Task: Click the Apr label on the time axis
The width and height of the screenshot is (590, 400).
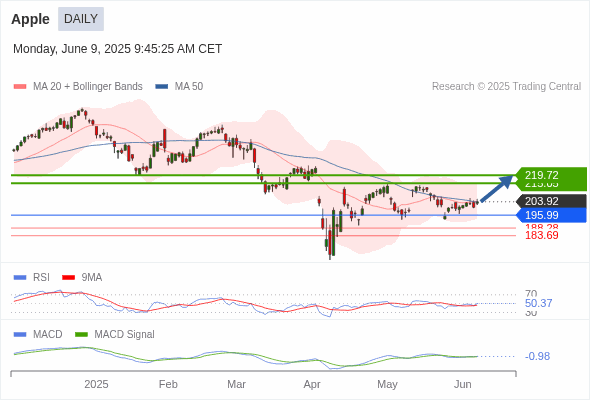Action: pos(312,385)
